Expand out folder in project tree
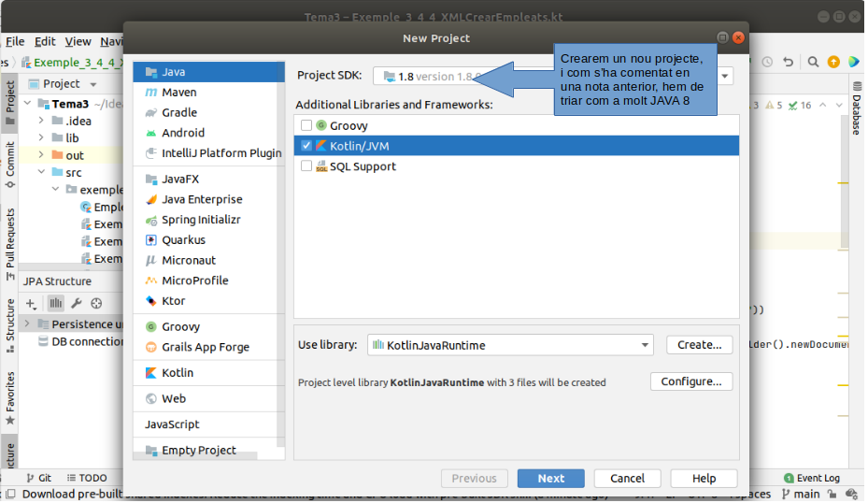 pyautogui.click(x=41, y=155)
